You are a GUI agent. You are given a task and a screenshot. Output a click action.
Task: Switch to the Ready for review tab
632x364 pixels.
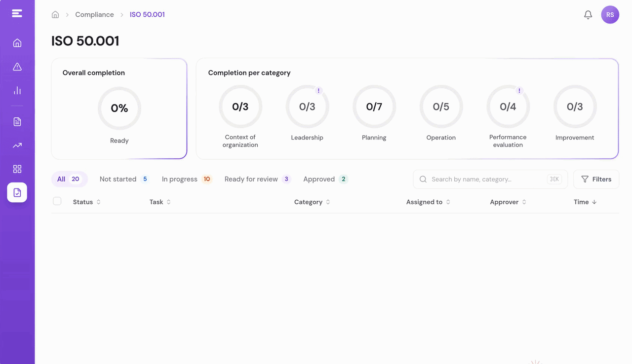click(x=257, y=179)
